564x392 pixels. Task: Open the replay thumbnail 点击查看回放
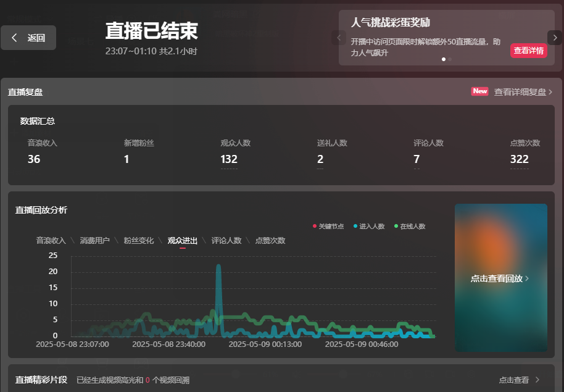click(x=500, y=278)
